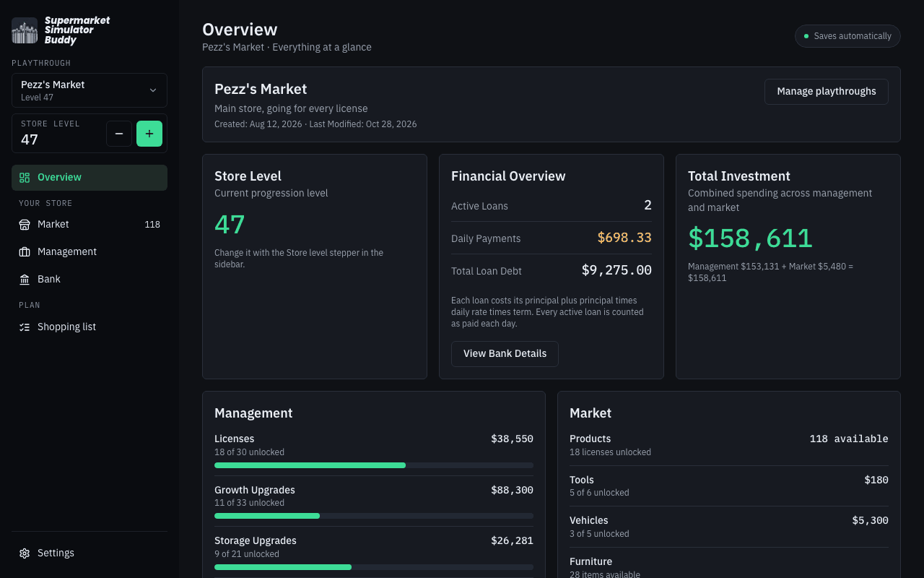Click the Daily Payments value $698.33
Image resolution: width=924 pixels, height=578 pixels.
pyautogui.click(x=624, y=238)
